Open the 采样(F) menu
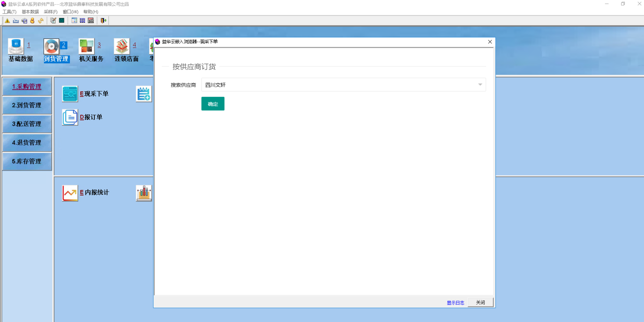 pos(50,12)
